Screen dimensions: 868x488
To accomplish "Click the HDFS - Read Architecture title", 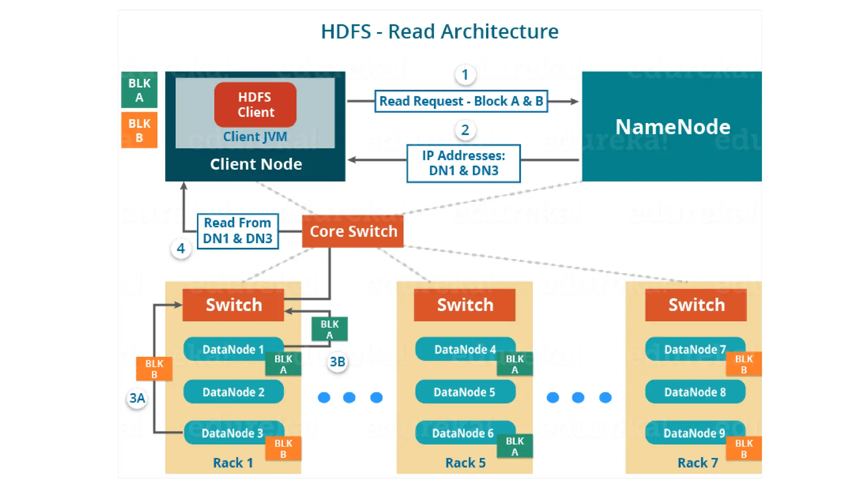I will coord(440,31).
